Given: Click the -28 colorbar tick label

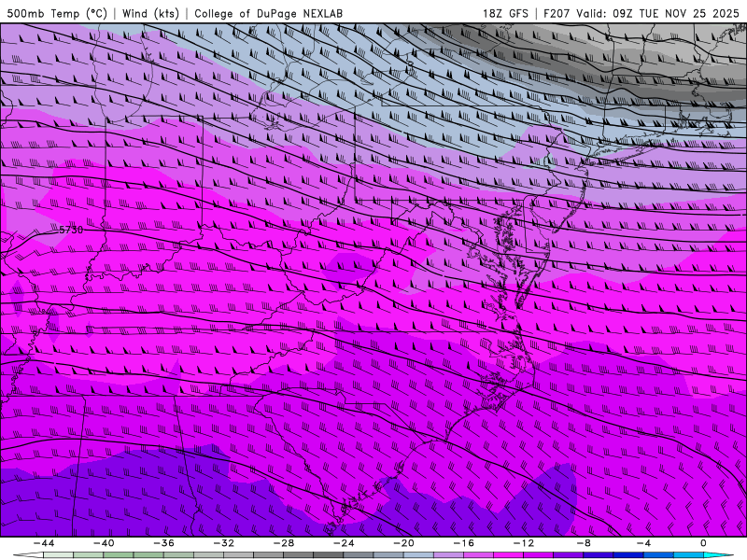Looking at the screenshot, I should click(284, 543).
